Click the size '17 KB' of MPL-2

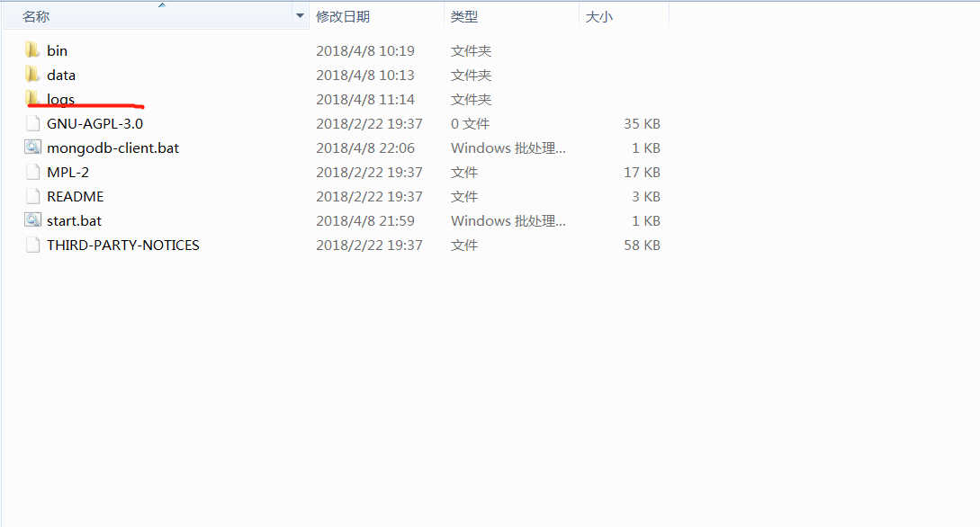click(642, 173)
